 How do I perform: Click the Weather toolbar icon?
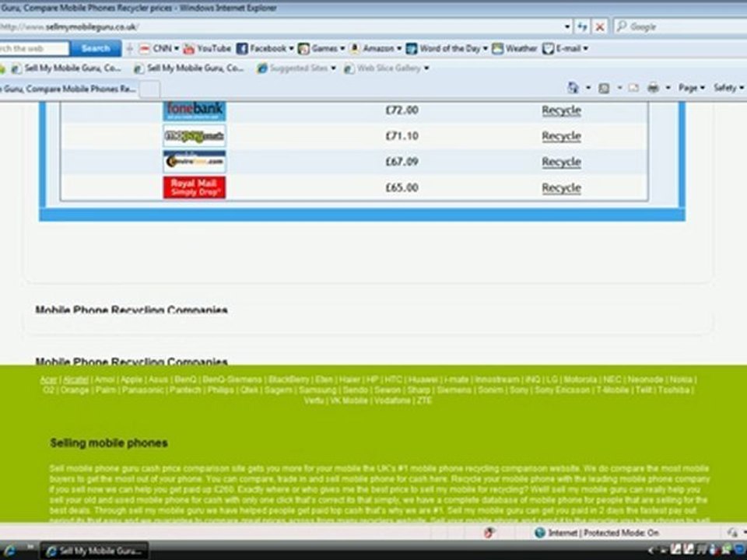point(498,48)
